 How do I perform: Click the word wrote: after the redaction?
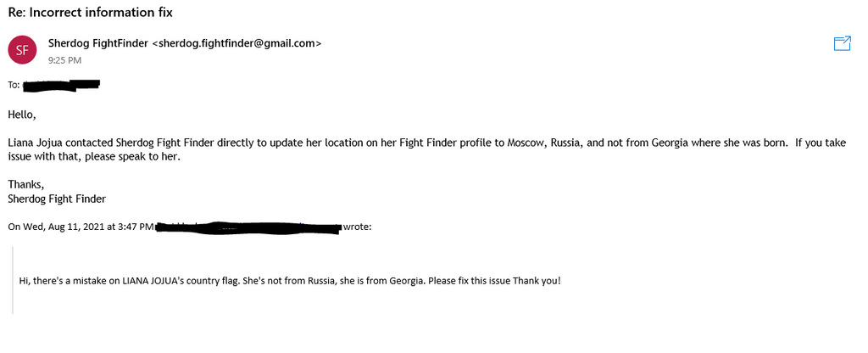tap(357, 227)
